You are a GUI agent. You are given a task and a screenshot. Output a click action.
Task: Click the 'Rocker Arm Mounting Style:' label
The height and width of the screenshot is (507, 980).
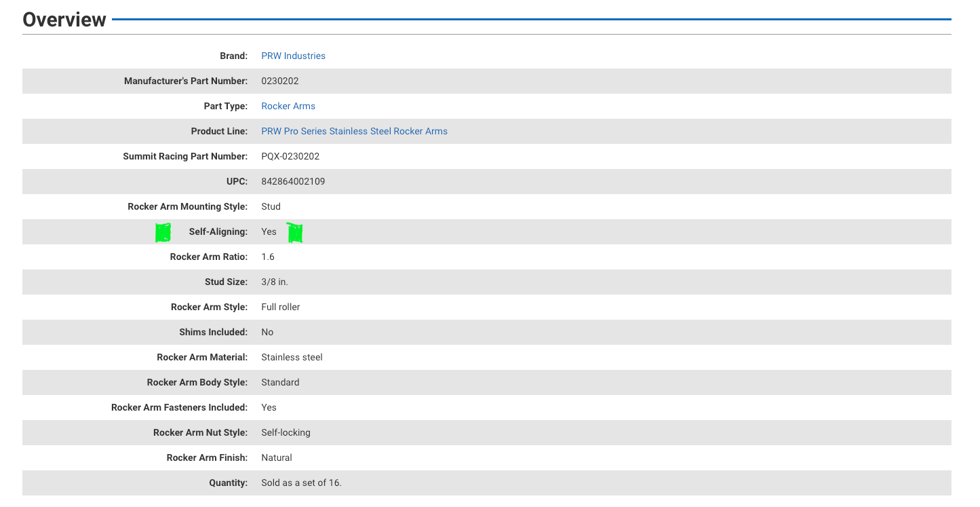(x=188, y=206)
